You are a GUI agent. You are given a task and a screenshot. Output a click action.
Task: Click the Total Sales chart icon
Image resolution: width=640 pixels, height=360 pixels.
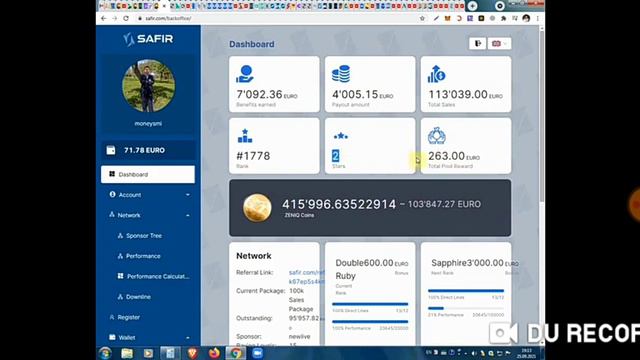pos(436,74)
